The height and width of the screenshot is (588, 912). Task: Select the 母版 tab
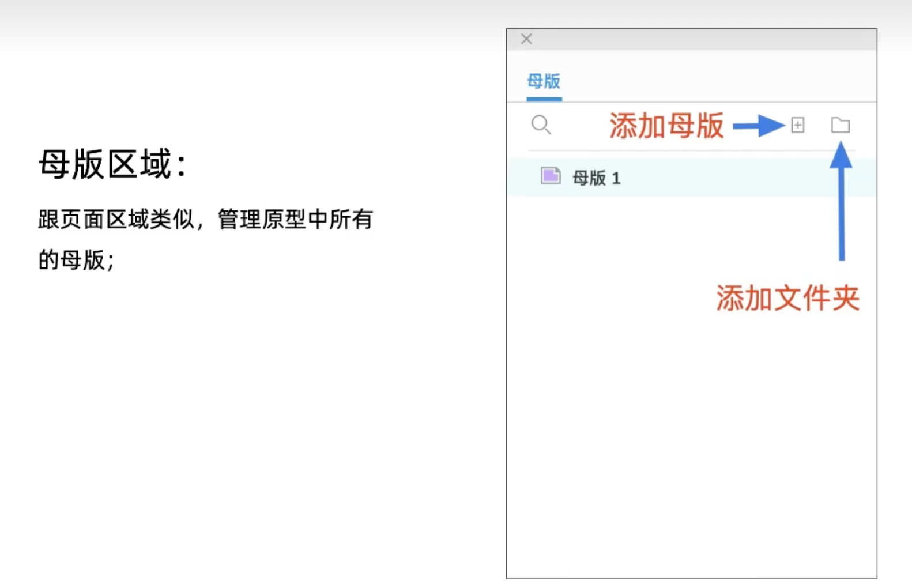(544, 81)
